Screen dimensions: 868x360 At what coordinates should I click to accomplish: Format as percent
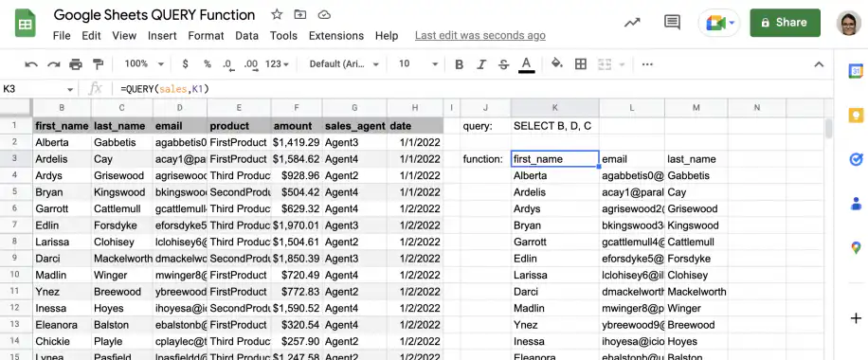(x=207, y=64)
